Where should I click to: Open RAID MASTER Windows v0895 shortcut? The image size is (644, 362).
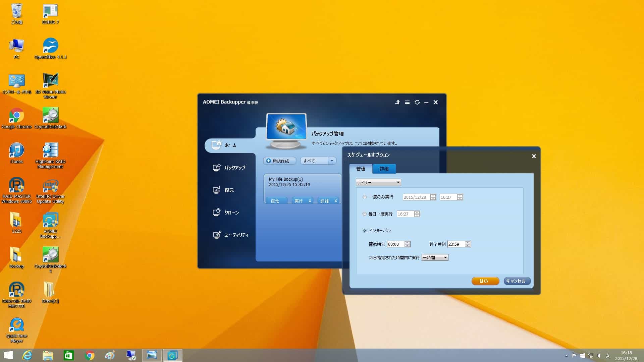[x=17, y=191]
